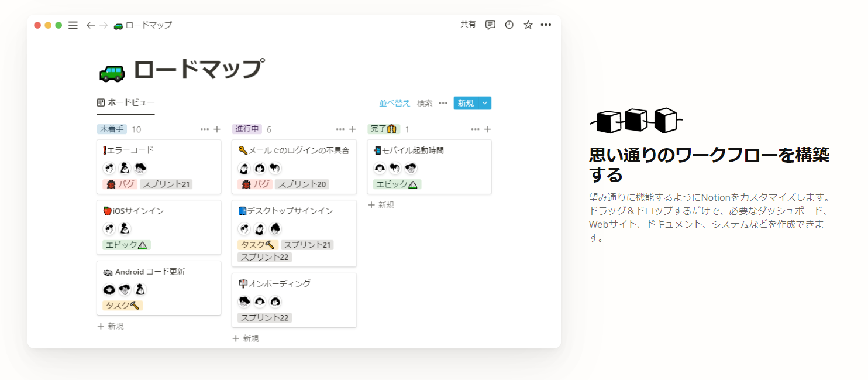Add 新規 card below 未着手 column
Viewport: 868px width, 380px height.
(x=111, y=326)
